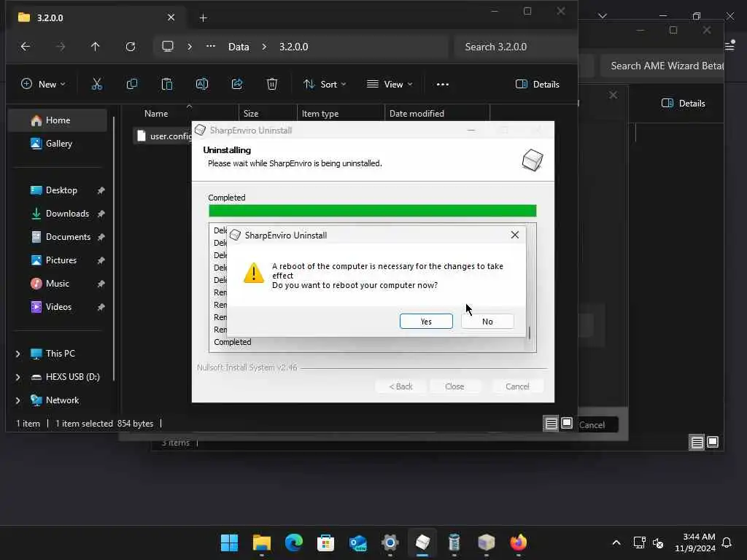Open the Sort dropdown menu
The width and height of the screenshot is (747, 560).
coord(325,85)
